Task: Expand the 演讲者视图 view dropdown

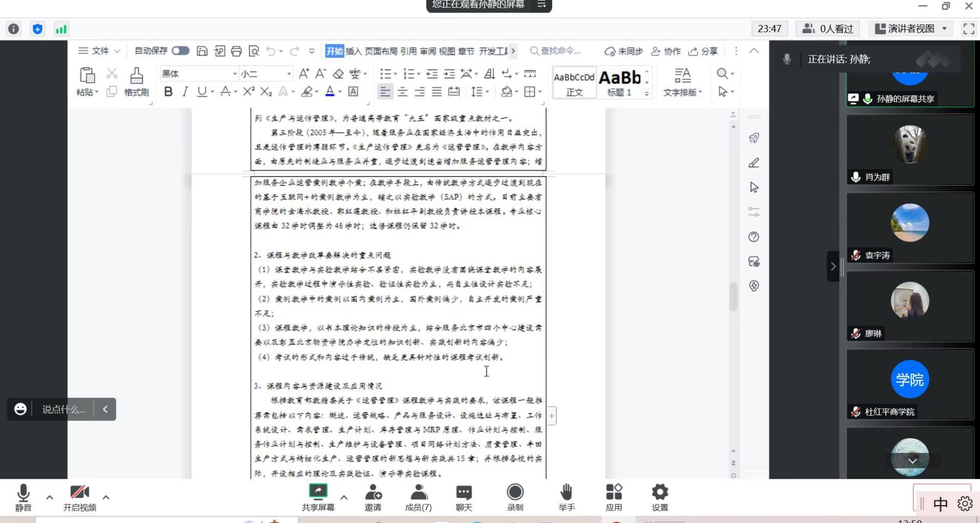Action: point(911,29)
